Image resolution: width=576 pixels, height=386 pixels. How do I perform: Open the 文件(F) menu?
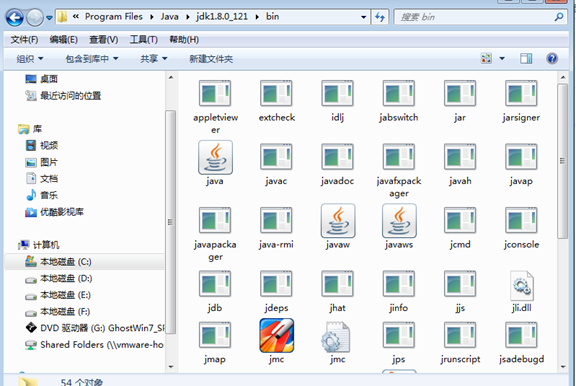[x=24, y=40]
